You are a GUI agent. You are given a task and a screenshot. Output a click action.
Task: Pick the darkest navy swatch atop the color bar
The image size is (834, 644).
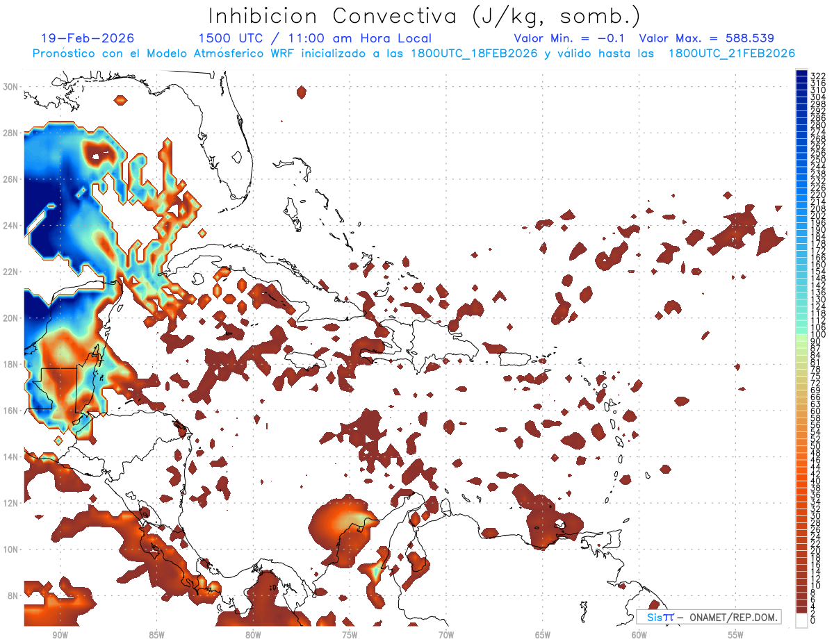(802, 73)
